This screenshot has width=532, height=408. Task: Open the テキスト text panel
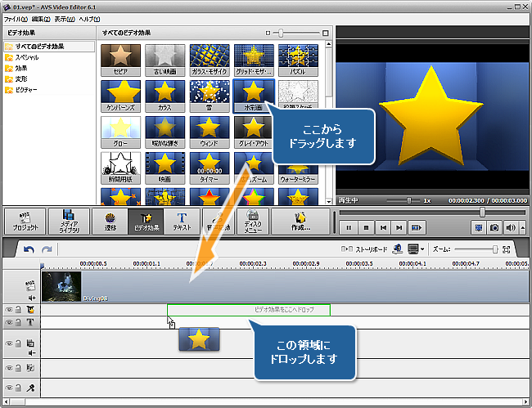tap(183, 222)
